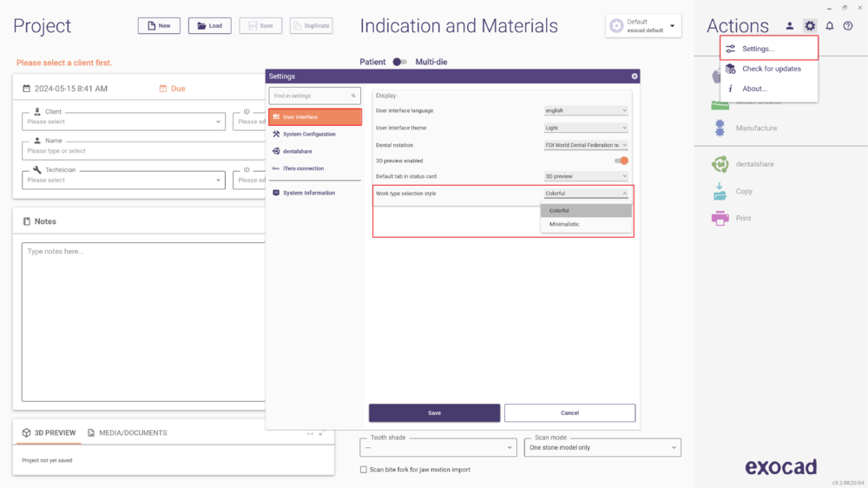The image size is (868, 488).
Task: Select Settings... menu entry
Action: pos(769,49)
